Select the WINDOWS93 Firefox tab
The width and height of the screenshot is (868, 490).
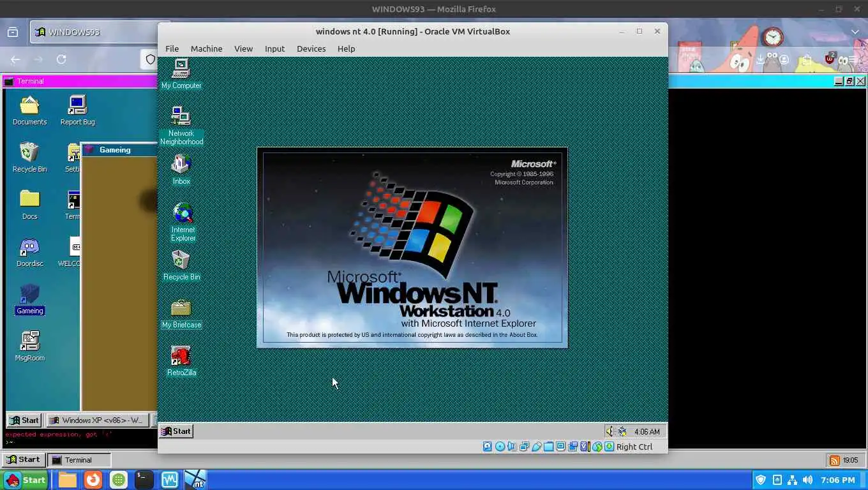(x=94, y=32)
